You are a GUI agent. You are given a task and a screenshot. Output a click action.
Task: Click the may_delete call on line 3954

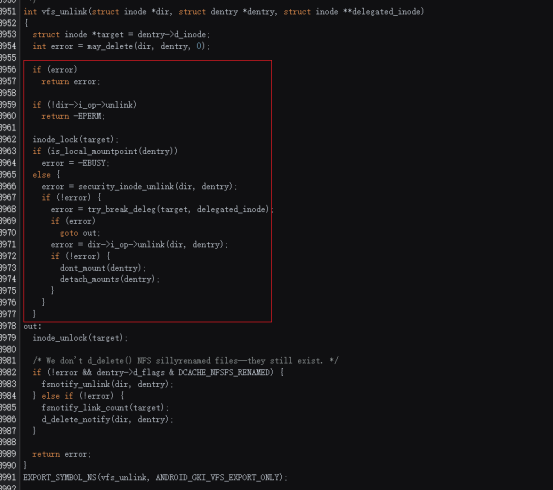[x=110, y=46]
